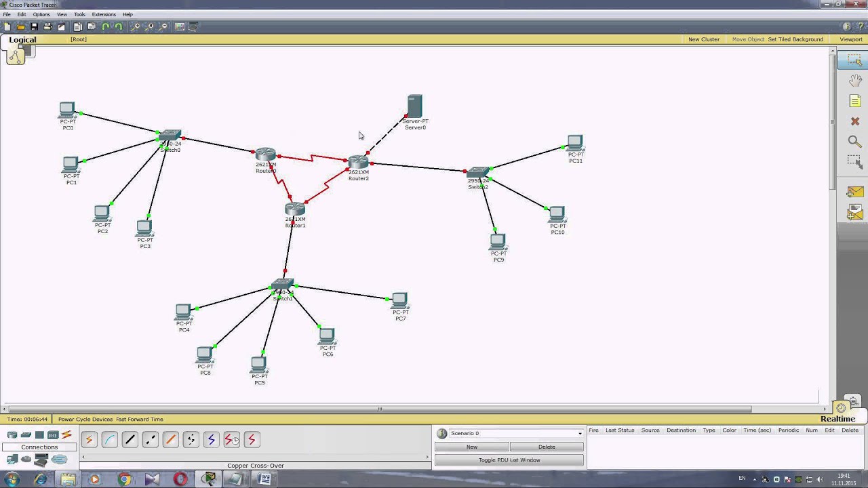Choose the Console cable connection

click(x=109, y=440)
